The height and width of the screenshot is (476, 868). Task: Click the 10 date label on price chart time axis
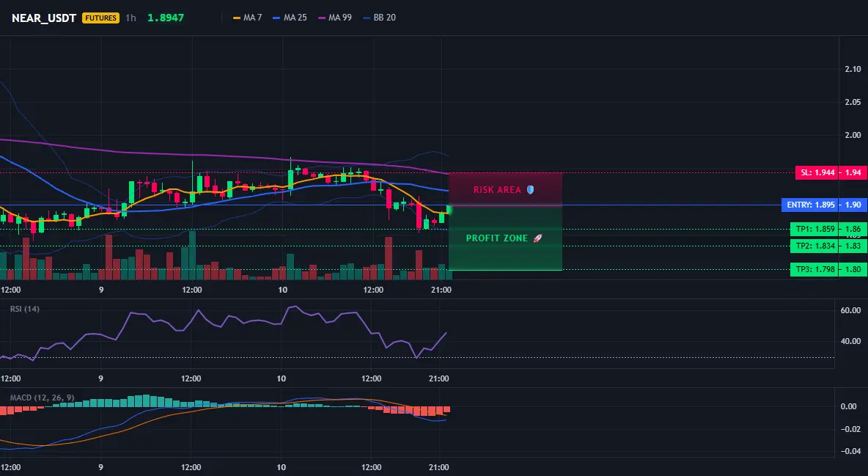(x=282, y=290)
